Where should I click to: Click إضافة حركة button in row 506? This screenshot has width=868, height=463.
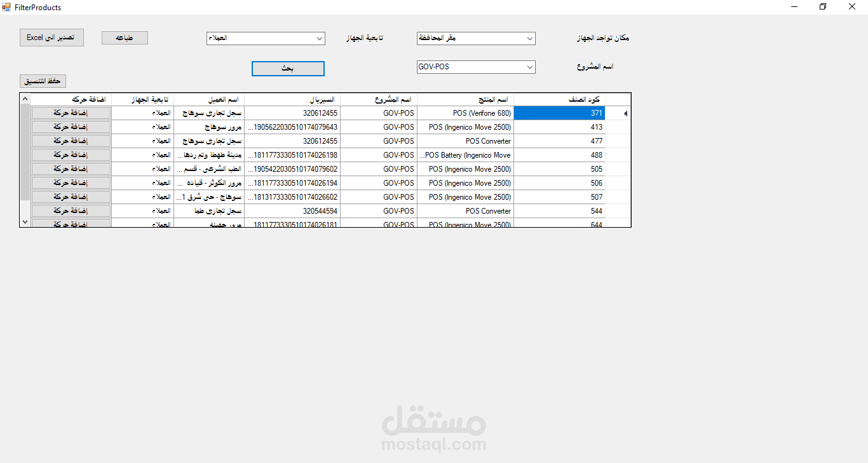coord(71,183)
